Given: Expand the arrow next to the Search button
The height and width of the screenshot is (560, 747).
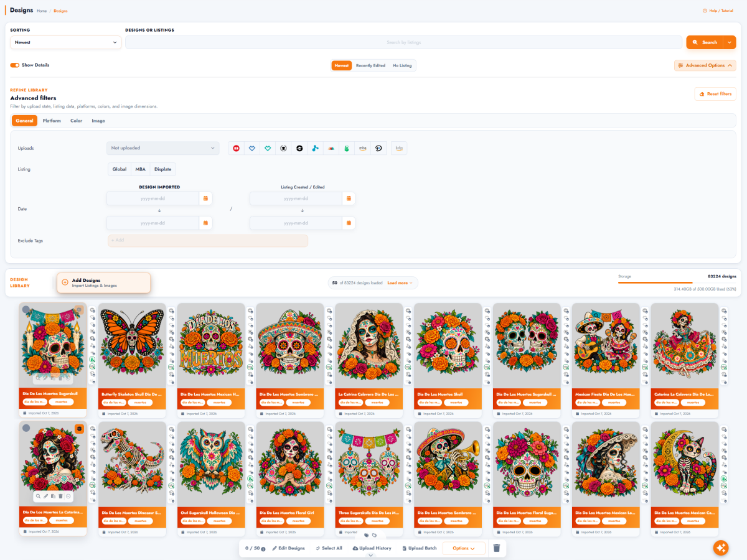Looking at the screenshot, I should [x=730, y=42].
